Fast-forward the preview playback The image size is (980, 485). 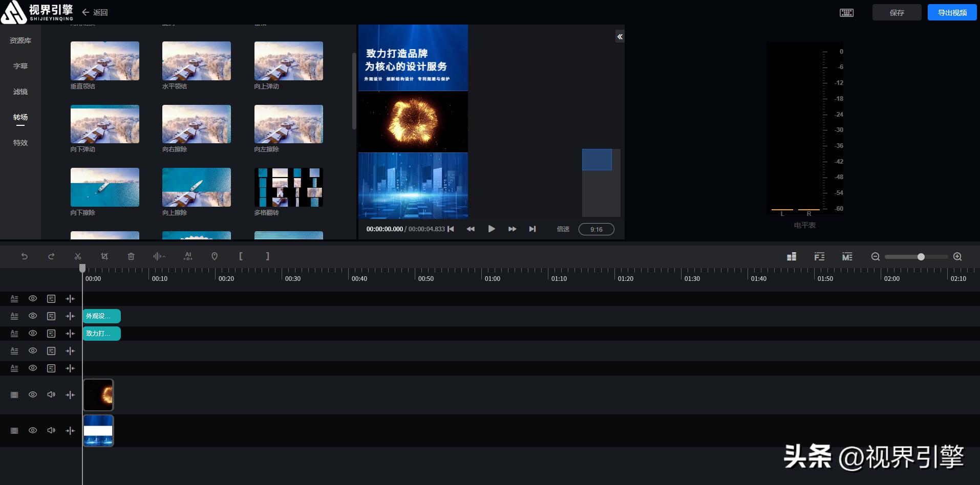click(x=512, y=229)
